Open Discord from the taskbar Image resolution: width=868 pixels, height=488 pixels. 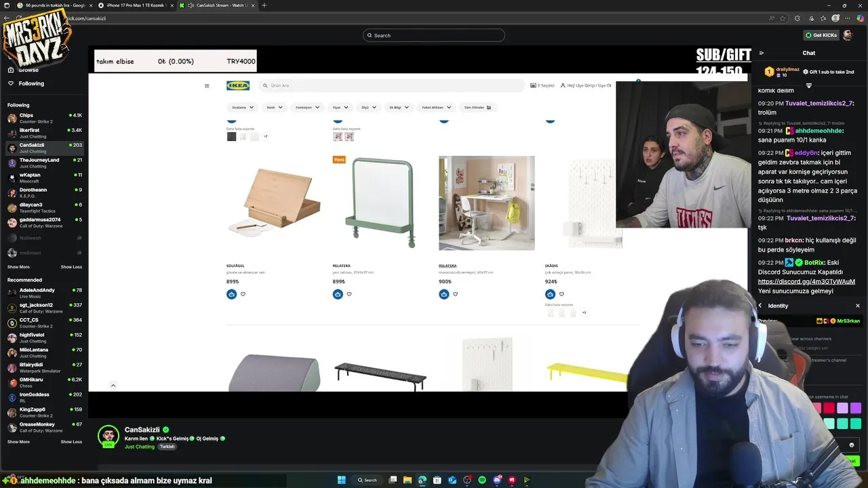click(x=497, y=480)
